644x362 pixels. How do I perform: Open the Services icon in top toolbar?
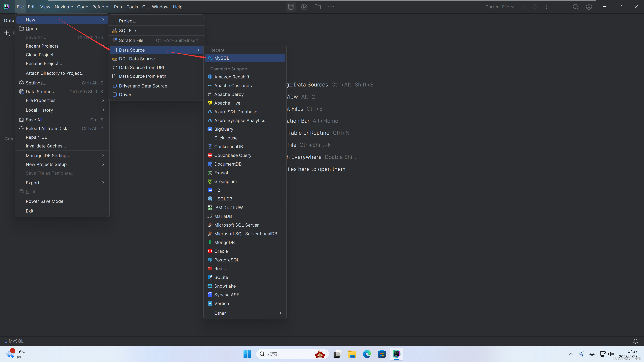point(304,7)
